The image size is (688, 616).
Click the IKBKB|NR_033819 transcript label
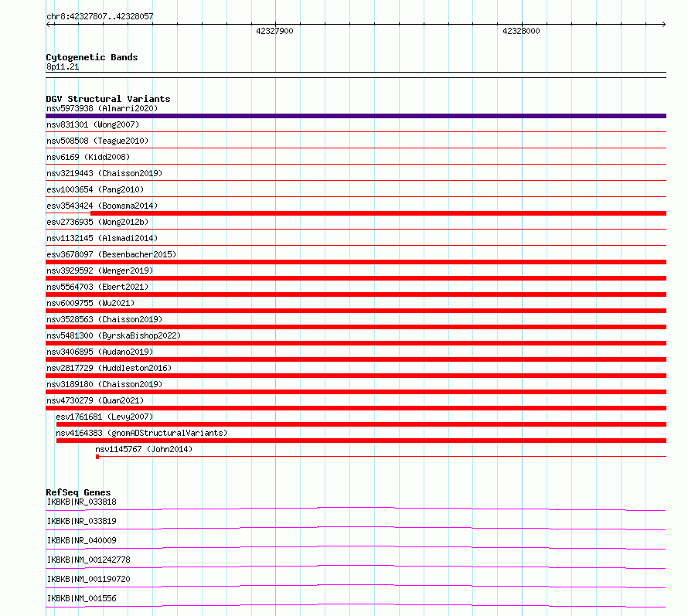pyautogui.click(x=82, y=521)
